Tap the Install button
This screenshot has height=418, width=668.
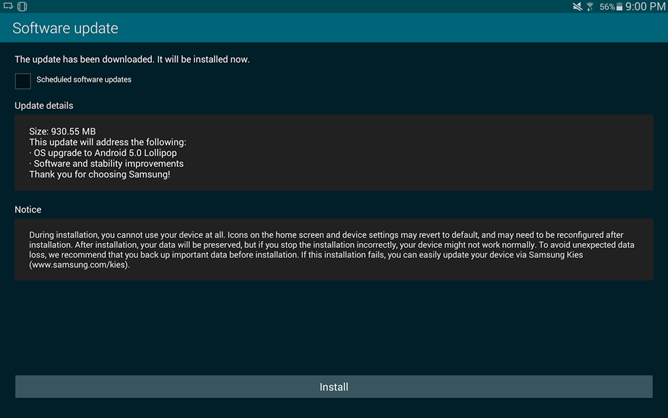333,387
